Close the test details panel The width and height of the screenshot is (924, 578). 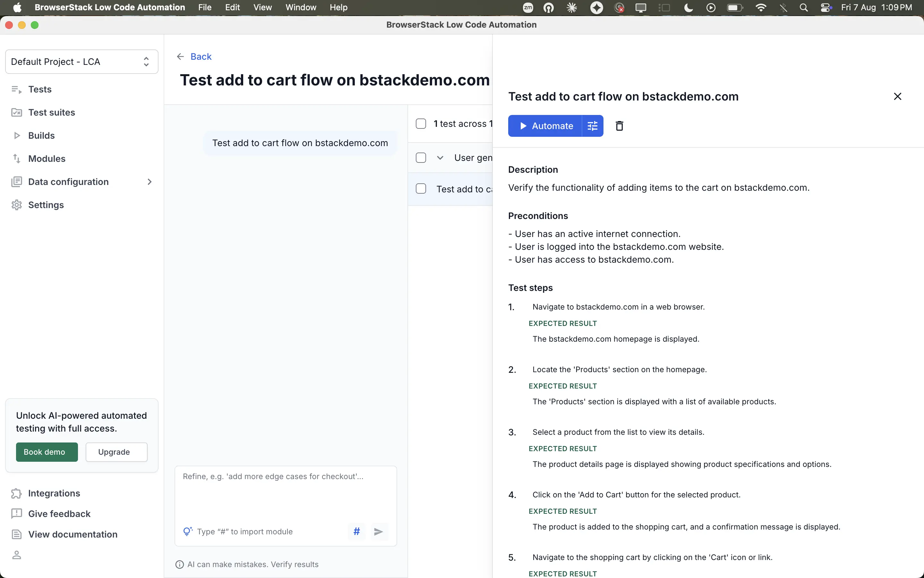pos(897,96)
